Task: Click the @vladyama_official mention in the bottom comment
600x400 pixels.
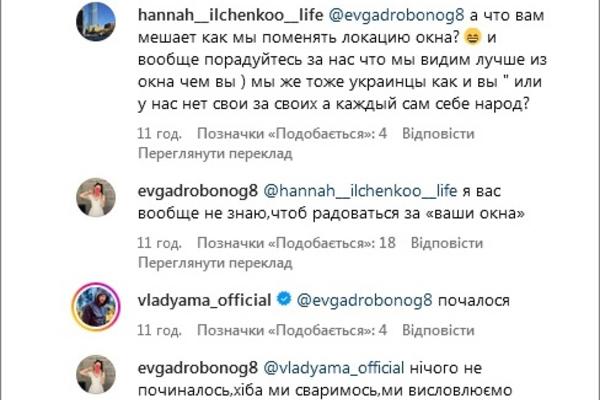Action: click(x=334, y=368)
